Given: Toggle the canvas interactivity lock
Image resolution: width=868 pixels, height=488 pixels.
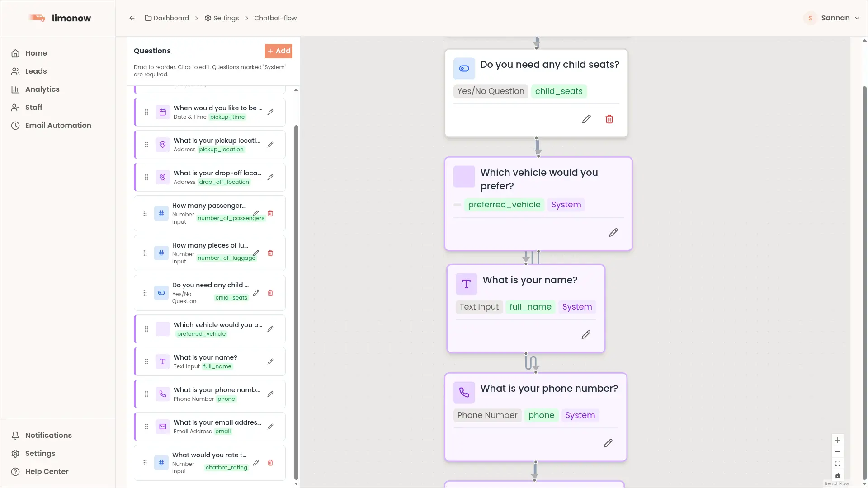Looking at the screenshot, I should click(x=837, y=475).
